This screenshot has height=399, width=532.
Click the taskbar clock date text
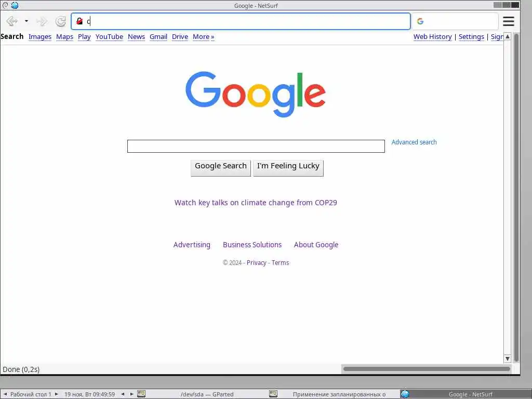pos(89,394)
